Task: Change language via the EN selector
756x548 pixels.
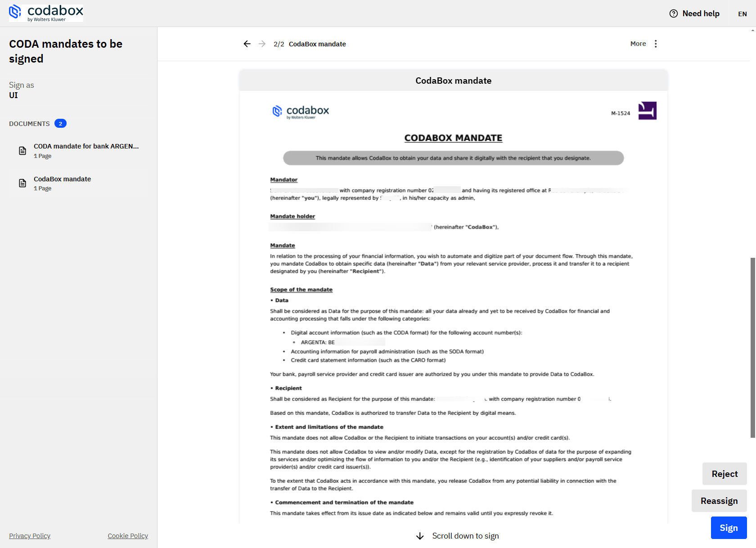Action: (742, 14)
